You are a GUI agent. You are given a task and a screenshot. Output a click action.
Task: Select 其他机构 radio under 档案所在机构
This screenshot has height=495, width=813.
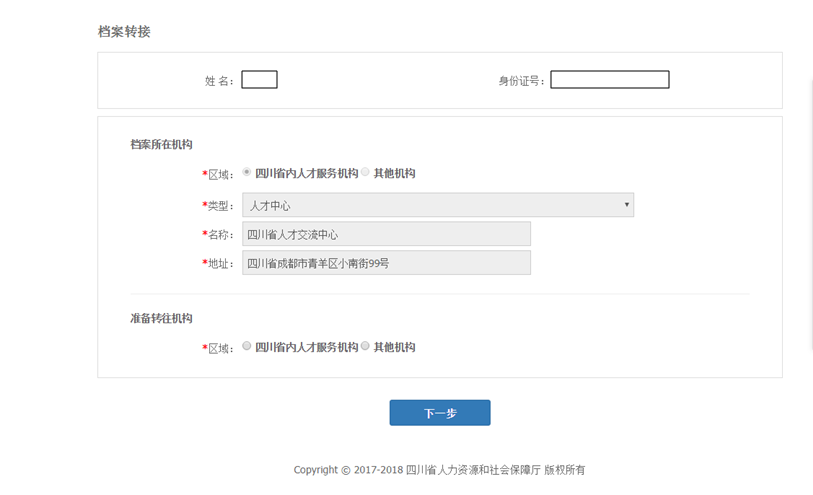point(365,172)
